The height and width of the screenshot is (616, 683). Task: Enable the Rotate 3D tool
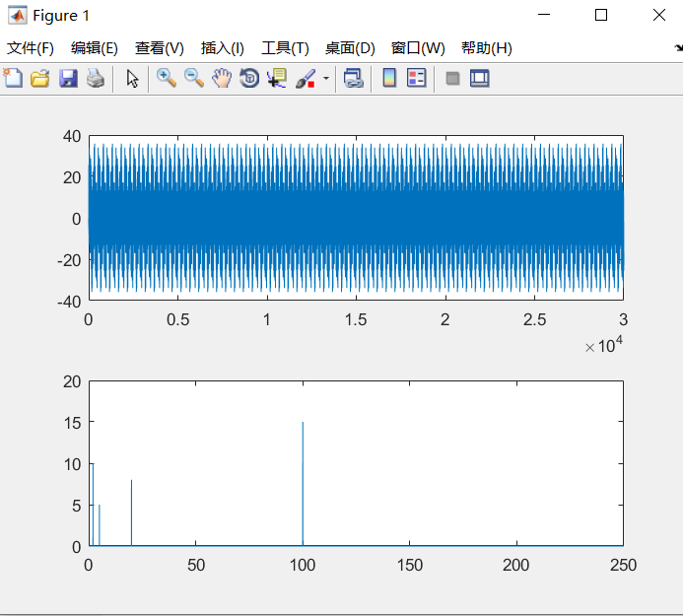click(249, 79)
